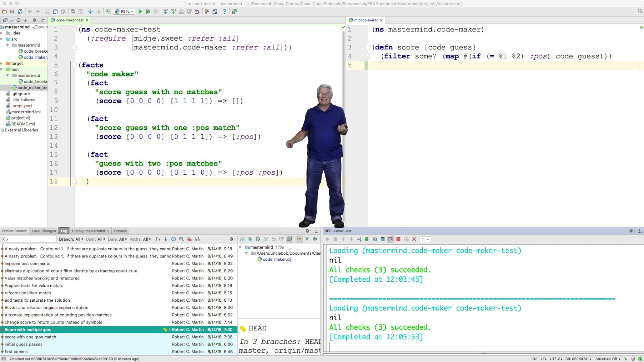This screenshot has height=362, width=644.
Task: Open the REPL run configuration dropdown
Action: [x=124, y=11]
